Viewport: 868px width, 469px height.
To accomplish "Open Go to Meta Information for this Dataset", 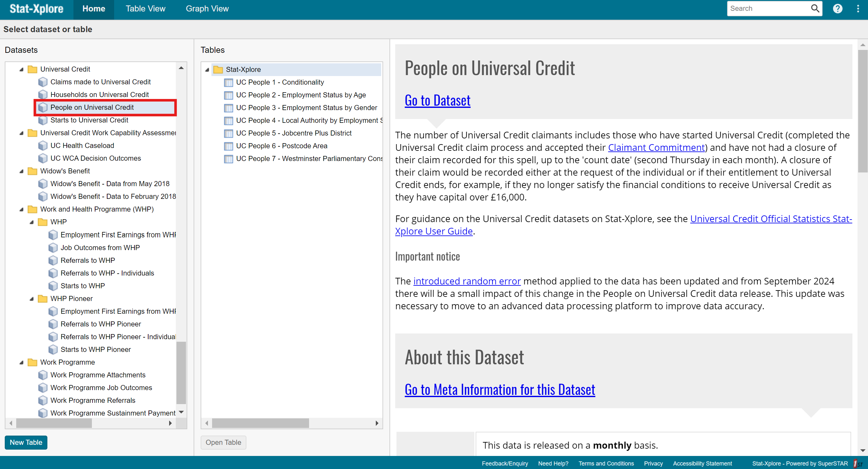I will (x=500, y=390).
